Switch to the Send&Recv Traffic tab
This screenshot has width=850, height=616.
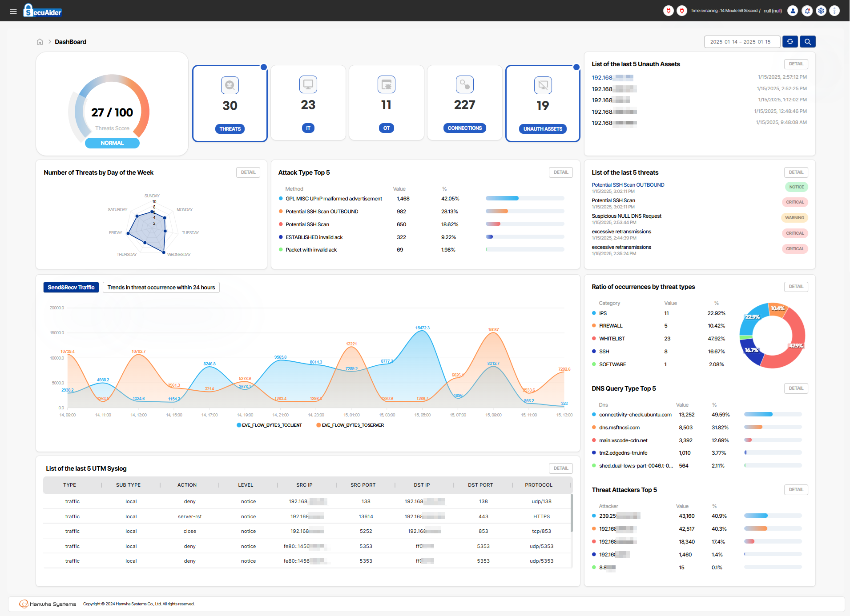[x=71, y=288]
